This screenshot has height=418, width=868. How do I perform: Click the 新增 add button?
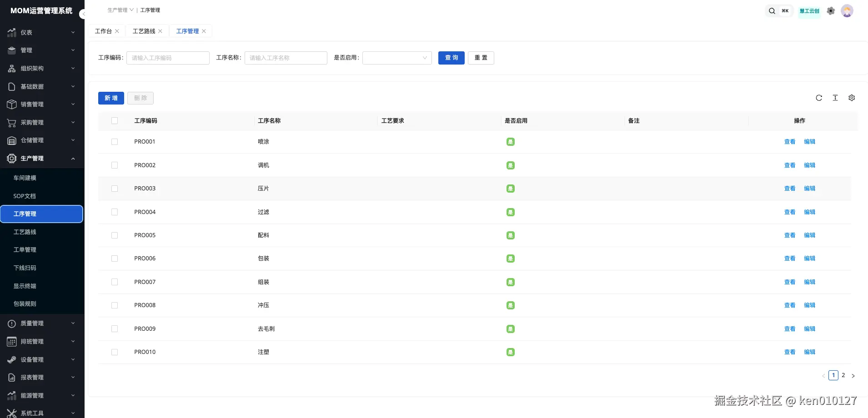(x=111, y=98)
